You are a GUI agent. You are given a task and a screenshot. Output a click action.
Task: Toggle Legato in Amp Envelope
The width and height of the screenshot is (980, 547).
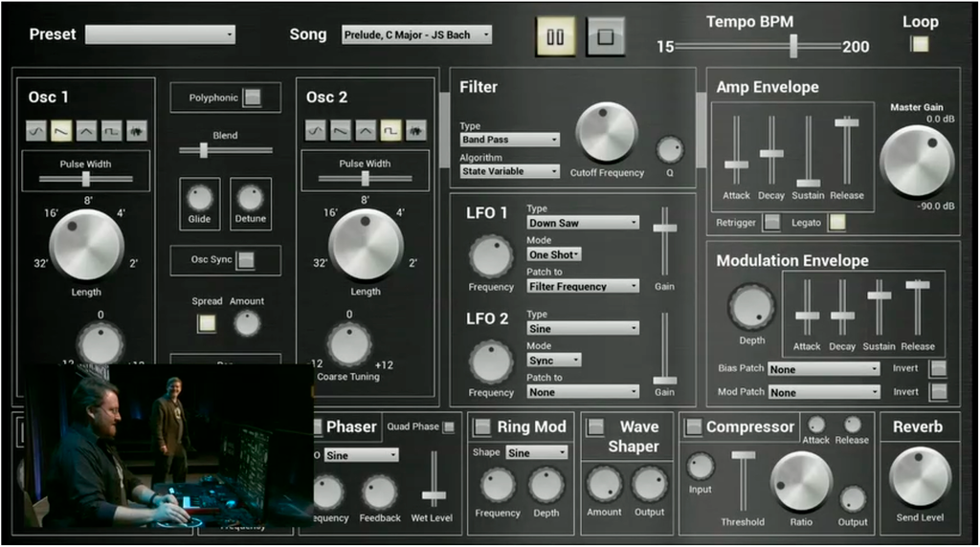pos(837,223)
